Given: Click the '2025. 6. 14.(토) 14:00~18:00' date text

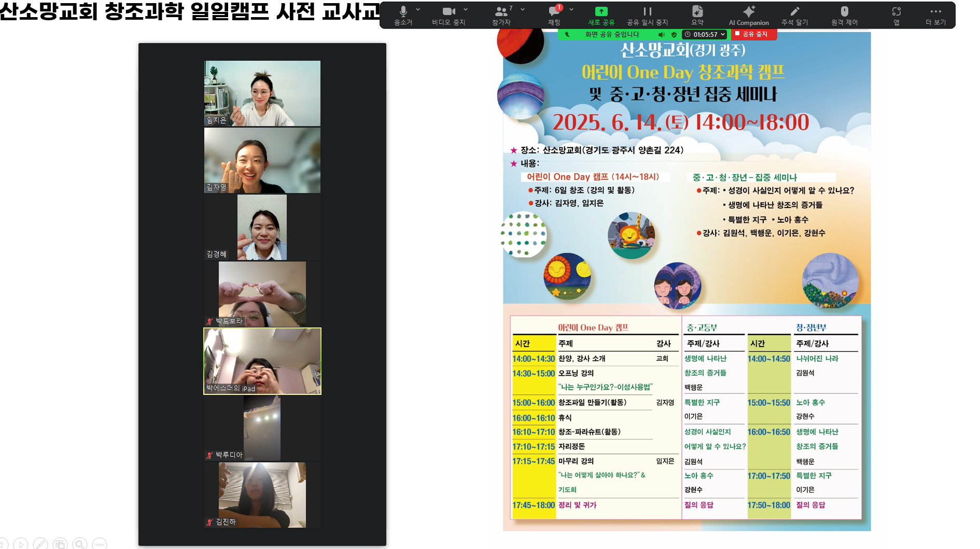Looking at the screenshot, I should 681,122.
